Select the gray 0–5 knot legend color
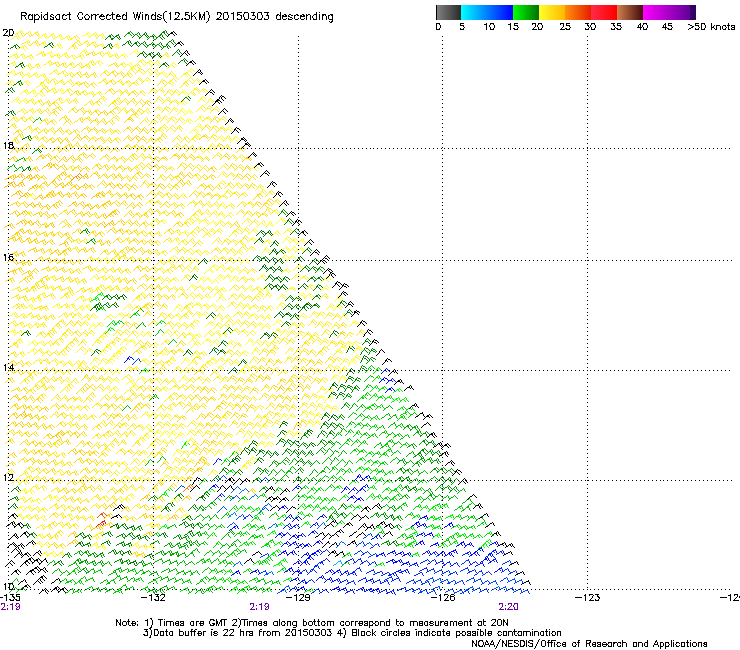 click(x=448, y=12)
